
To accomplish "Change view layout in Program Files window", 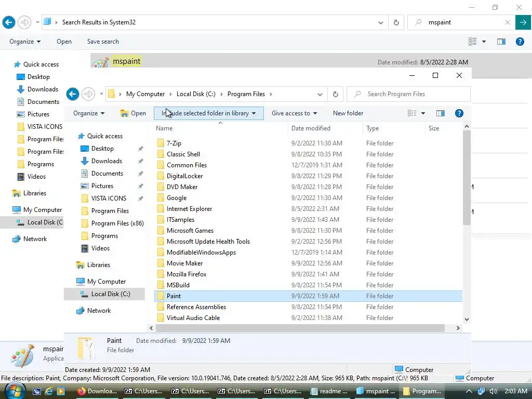I will click(412, 113).
